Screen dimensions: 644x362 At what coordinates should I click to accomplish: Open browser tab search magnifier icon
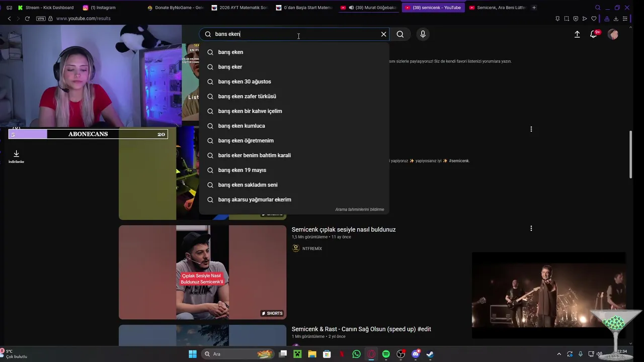[598, 8]
